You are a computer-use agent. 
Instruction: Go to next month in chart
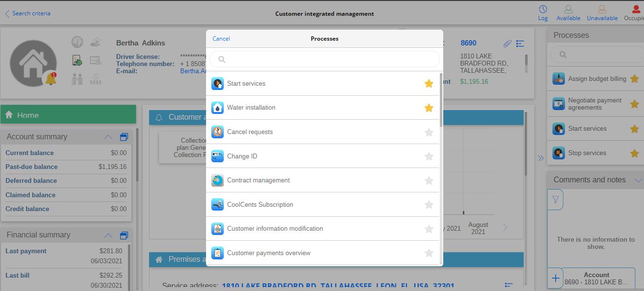tap(505, 227)
